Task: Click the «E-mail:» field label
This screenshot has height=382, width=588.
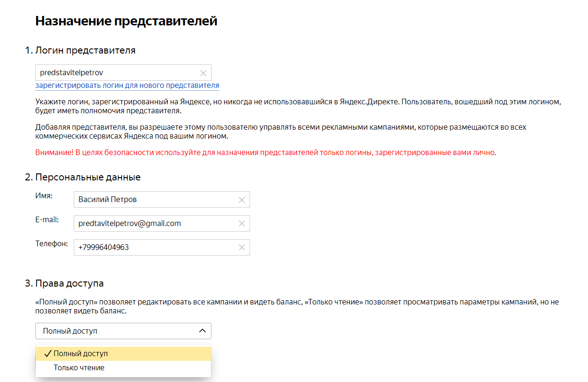Action: 47,219
